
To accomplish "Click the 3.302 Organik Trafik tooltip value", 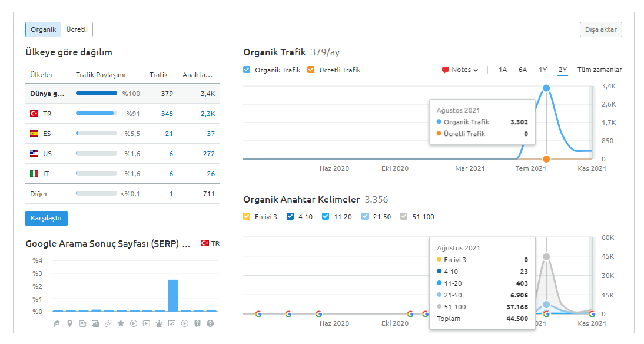I will point(519,122).
